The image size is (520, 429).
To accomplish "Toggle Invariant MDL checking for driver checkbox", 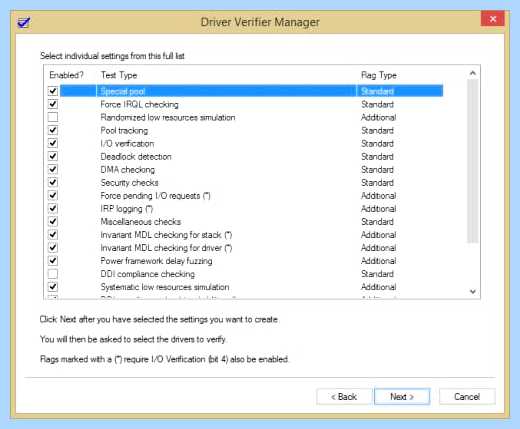I will [x=53, y=247].
